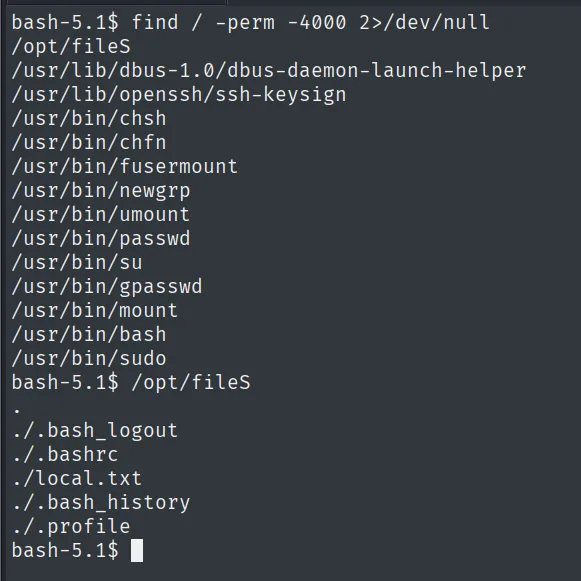Screen dimensions: 581x581
Task: Click the /usr/bin/chsh output line
Action: click(x=89, y=119)
